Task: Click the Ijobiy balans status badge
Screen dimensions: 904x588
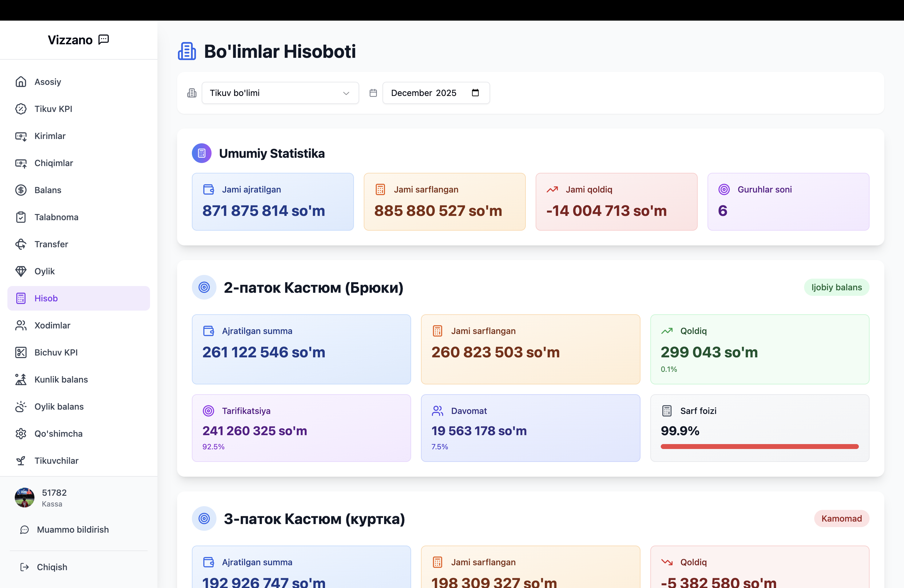Action: [836, 288]
